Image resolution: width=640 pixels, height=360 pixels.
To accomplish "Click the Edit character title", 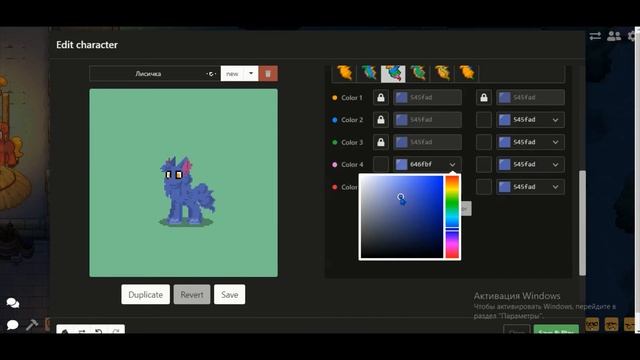I will tap(87, 44).
